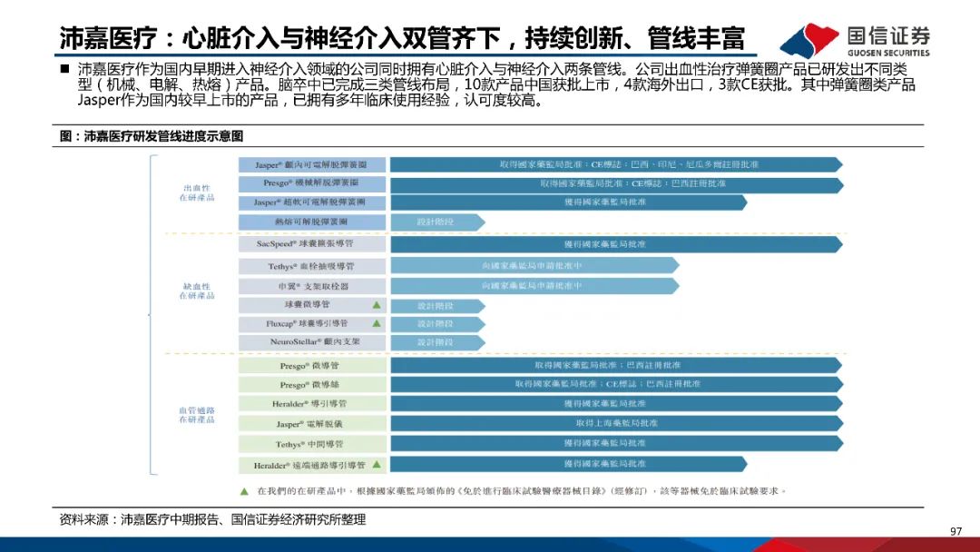Click the 血管通路在研產品 category label
Image resolution: width=980 pixels, height=552 pixels.
tap(197, 415)
